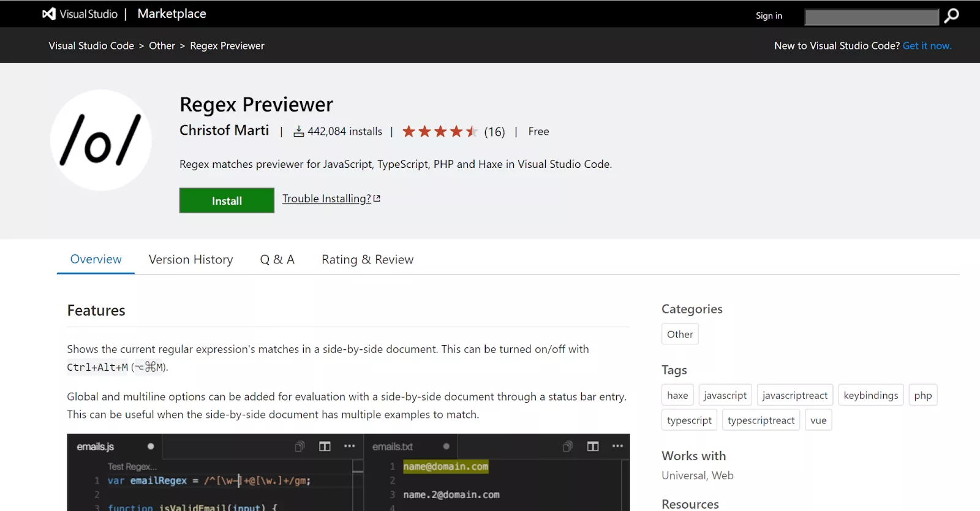Click the star rating icons

(440, 131)
